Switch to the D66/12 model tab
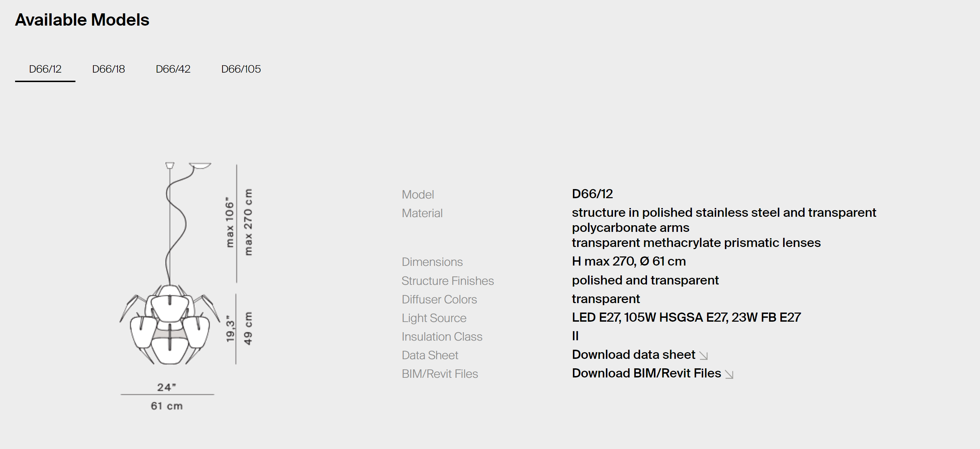The image size is (980, 449). (x=45, y=69)
